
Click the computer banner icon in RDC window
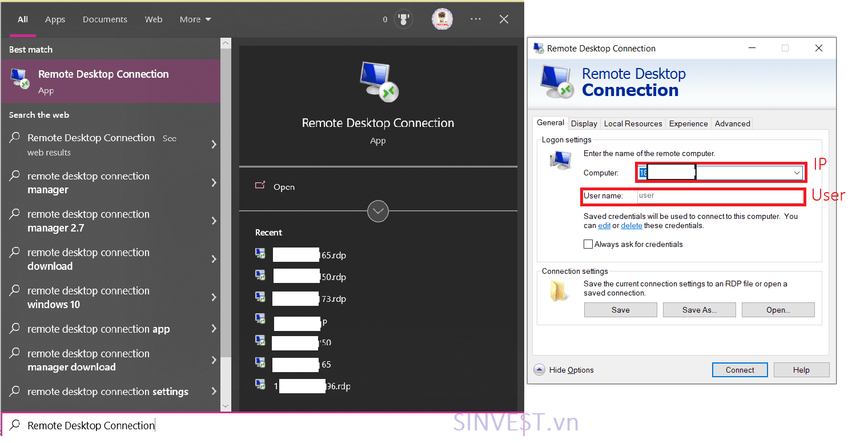556,82
